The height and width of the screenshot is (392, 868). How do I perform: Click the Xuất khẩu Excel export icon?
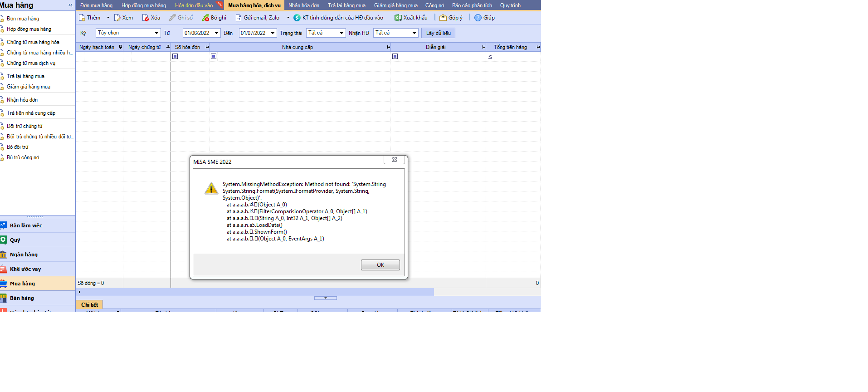click(398, 18)
